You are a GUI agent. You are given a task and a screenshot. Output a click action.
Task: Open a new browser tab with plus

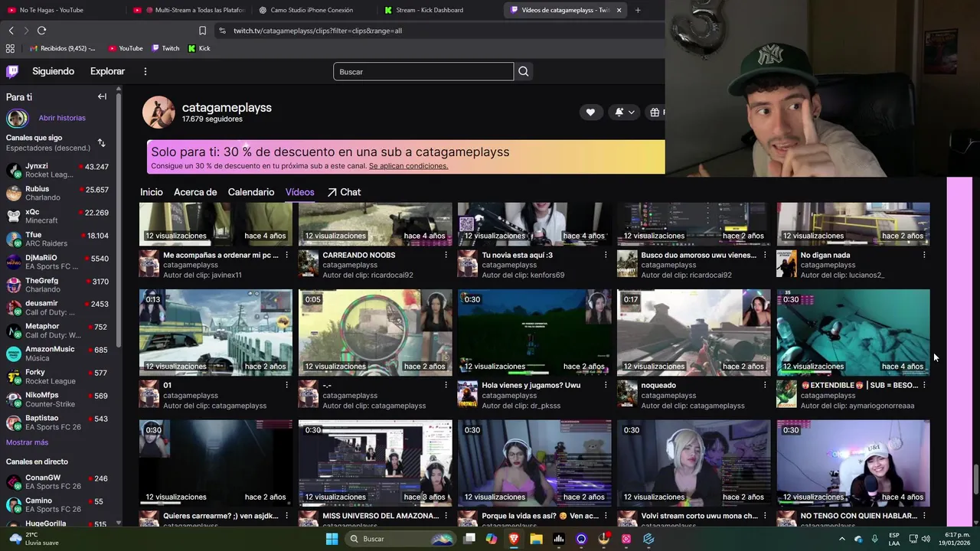638,10
